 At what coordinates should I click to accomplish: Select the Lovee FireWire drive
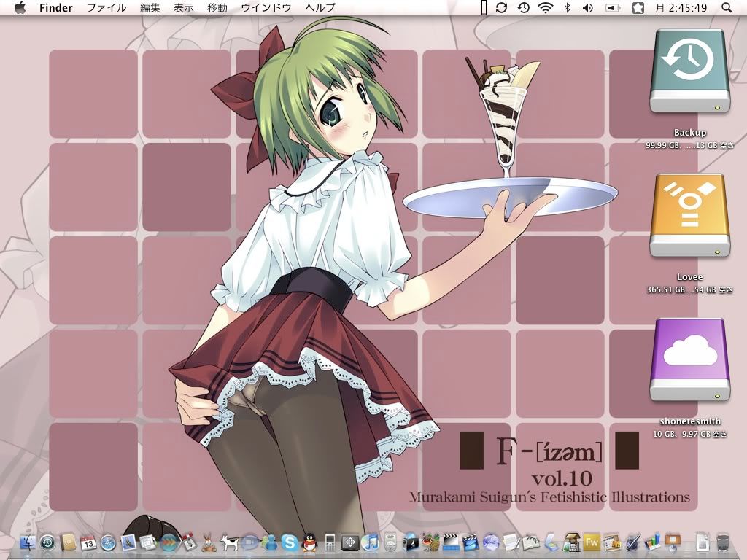[690, 216]
